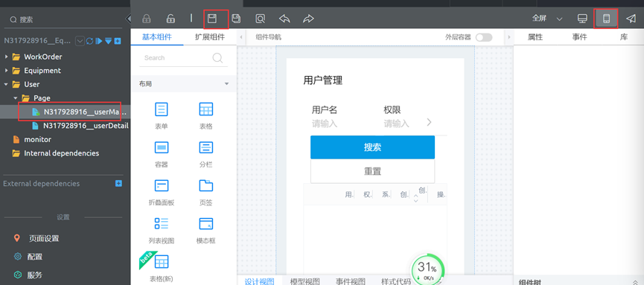The image size is (644, 285).
Task: Open the preview magnifier icon
Action: click(260, 19)
